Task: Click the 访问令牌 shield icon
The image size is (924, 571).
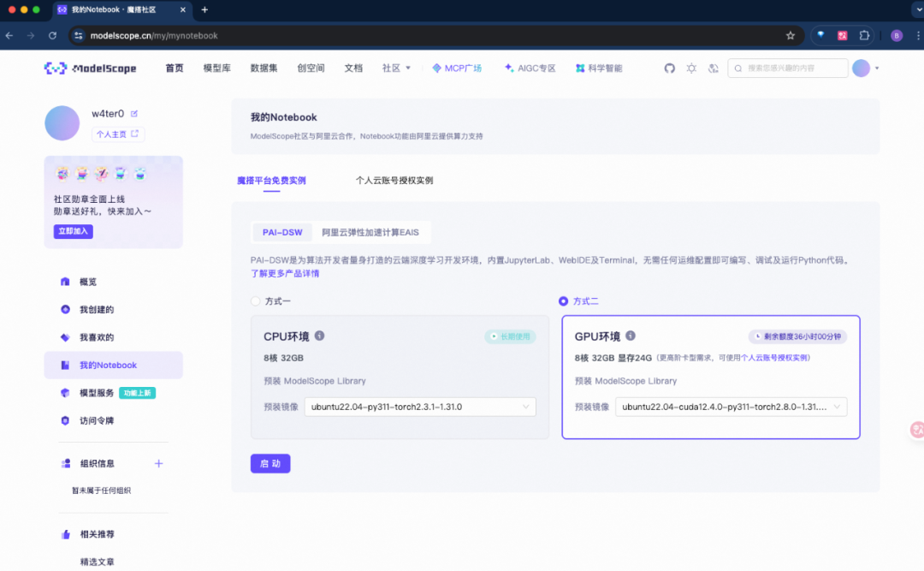Action: pyautogui.click(x=65, y=420)
